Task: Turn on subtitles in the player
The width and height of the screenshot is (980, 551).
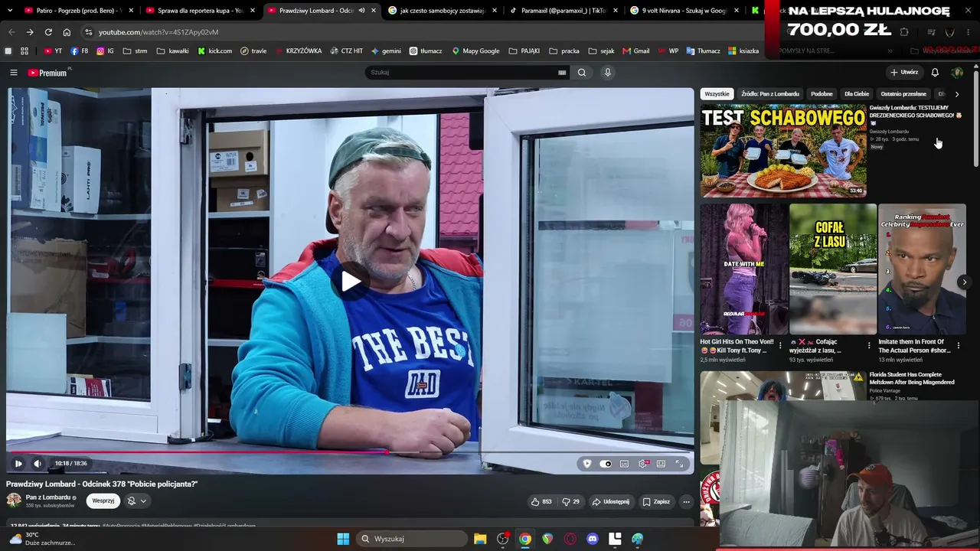Action: 624,464
